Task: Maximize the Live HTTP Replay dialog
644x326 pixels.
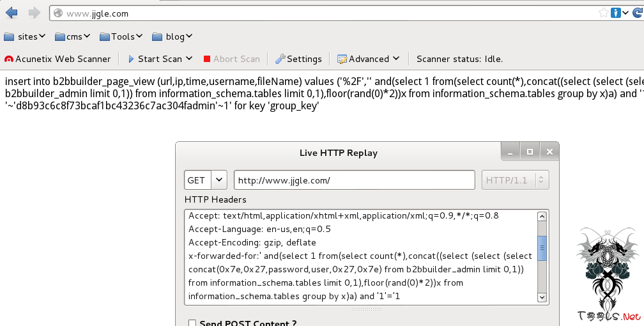Action: [x=530, y=152]
